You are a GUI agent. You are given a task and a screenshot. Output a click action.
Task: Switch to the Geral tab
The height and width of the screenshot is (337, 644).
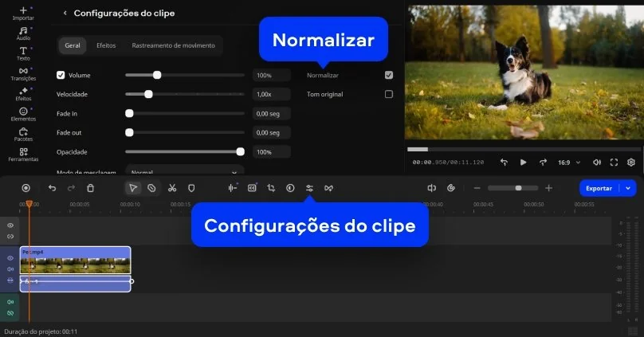click(x=73, y=45)
